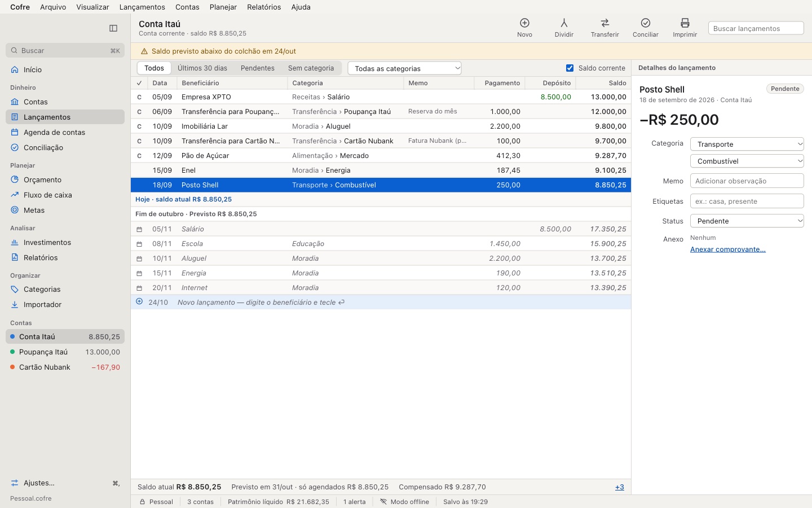Click the add-new-entry plus icon in the 24/10 row

pos(139,301)
